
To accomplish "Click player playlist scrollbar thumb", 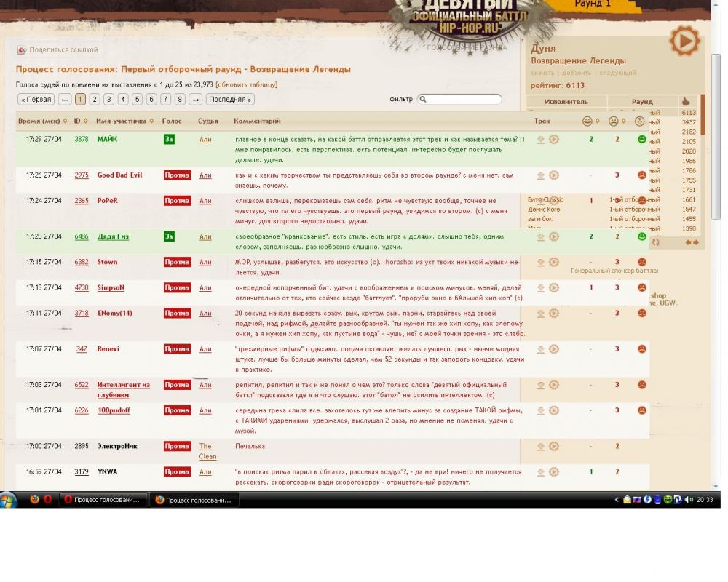I will 703,115.
